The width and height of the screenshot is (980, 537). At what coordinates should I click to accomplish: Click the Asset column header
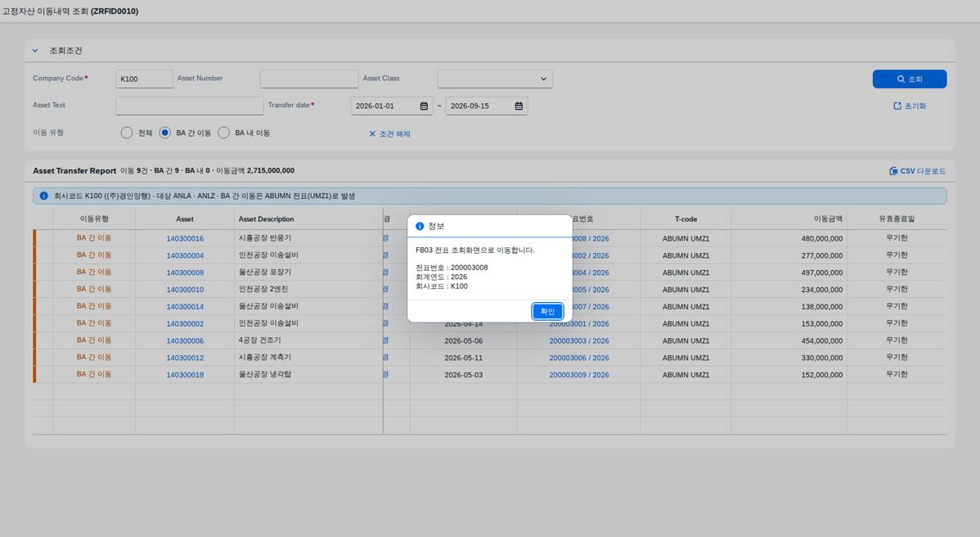pos(185,219)
